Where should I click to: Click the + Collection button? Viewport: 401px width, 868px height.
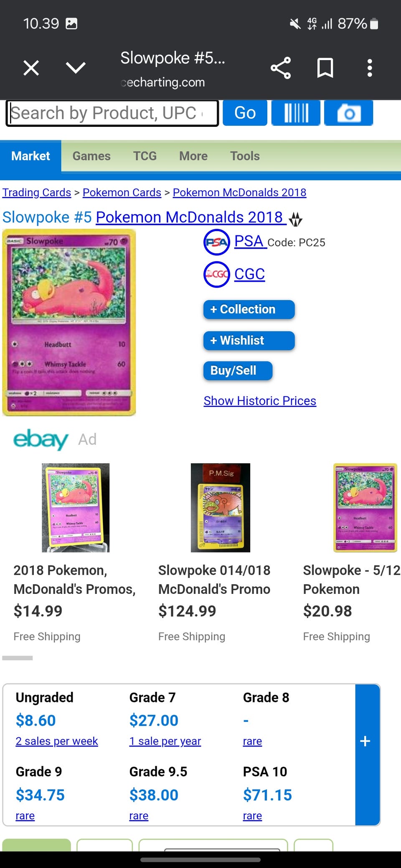249,309
